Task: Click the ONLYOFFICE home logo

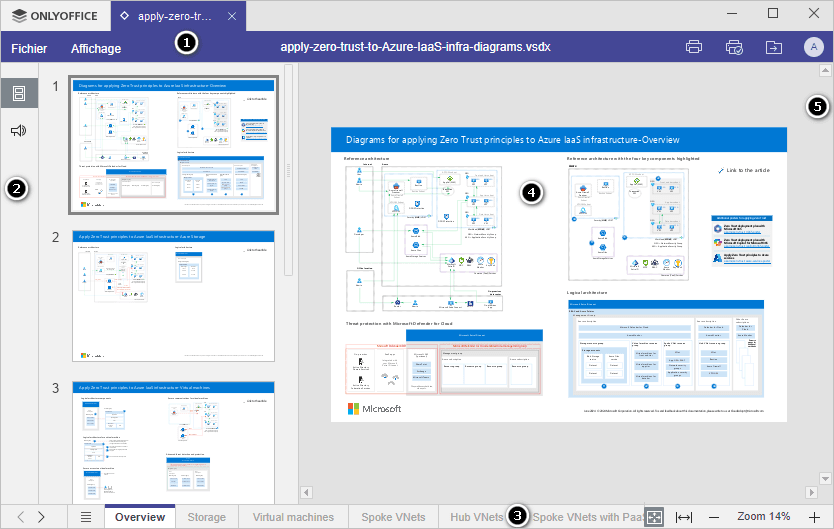Action: 55,16
